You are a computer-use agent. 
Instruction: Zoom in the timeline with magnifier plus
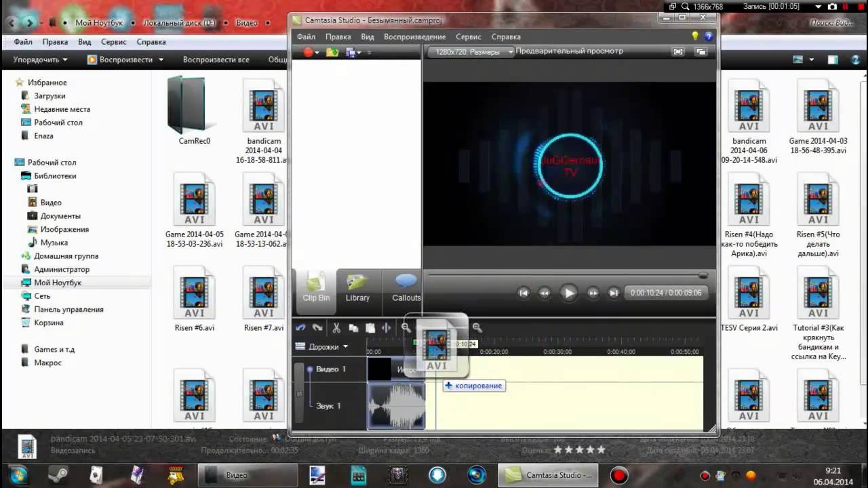point(477,327)
